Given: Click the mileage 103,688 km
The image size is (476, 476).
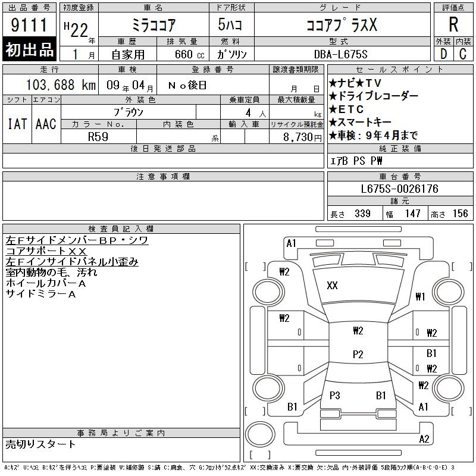Looking at the screenshot, I should coord(61,84).
